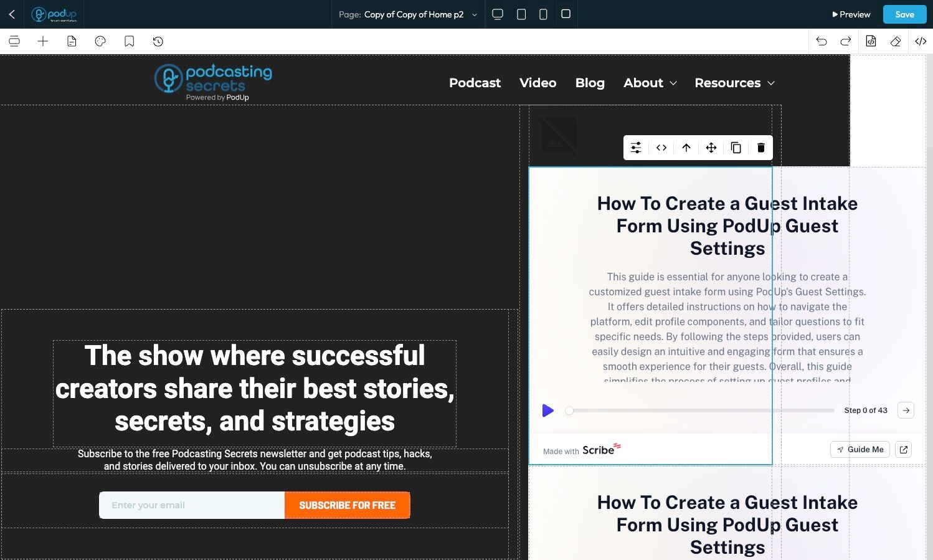Open the Scribe guide in a new window
This screenshot has width=933, height=560.
click(x=904, y=450)
